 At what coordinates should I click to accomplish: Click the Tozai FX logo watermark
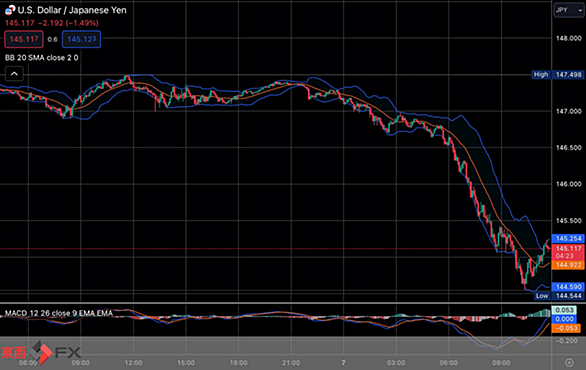click(x=40, y=352)
